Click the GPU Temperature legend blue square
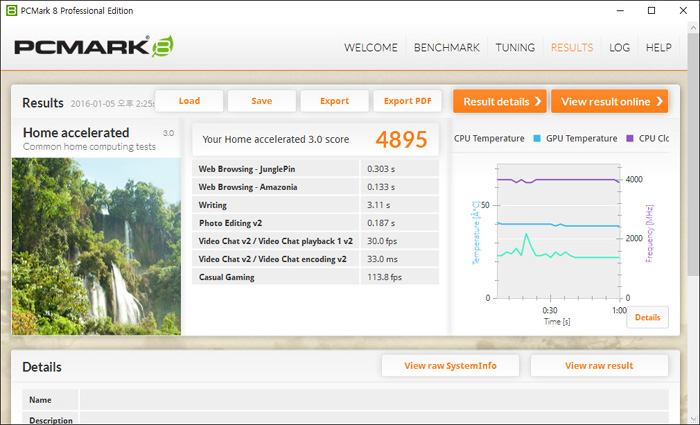700x425 pixels. (538, 139)
